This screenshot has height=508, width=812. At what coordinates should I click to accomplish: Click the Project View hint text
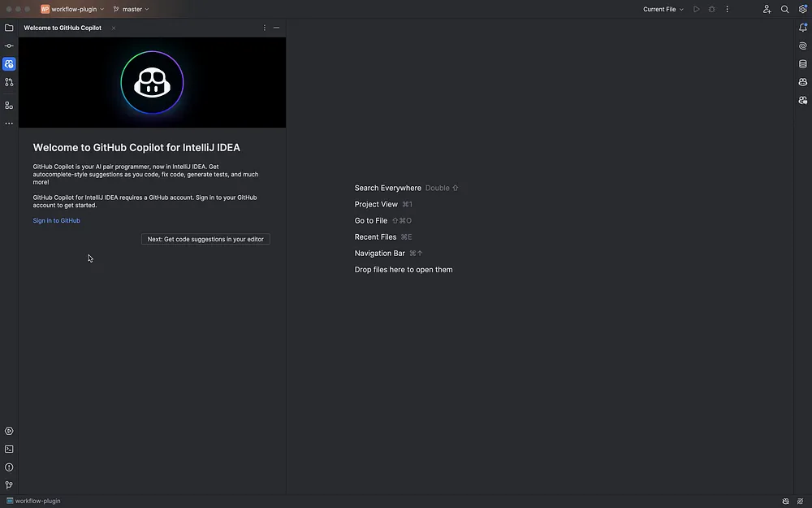376,204
